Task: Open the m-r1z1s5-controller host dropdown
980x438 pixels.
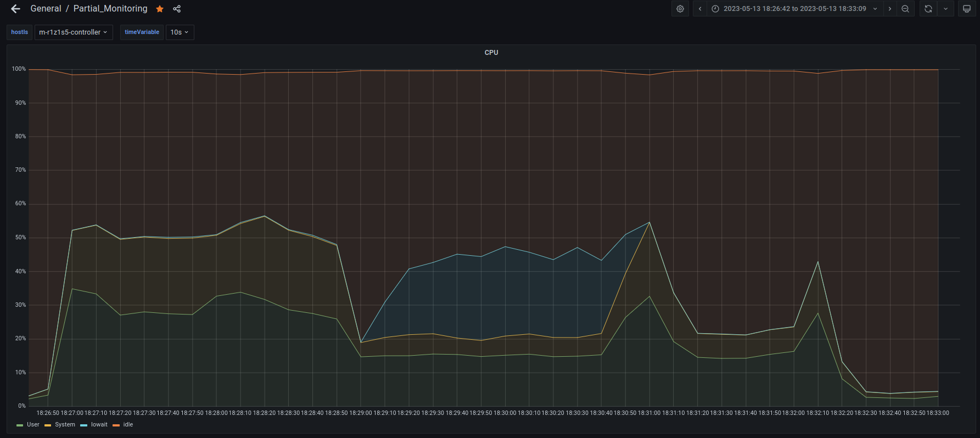Action: tap(74, 32)
